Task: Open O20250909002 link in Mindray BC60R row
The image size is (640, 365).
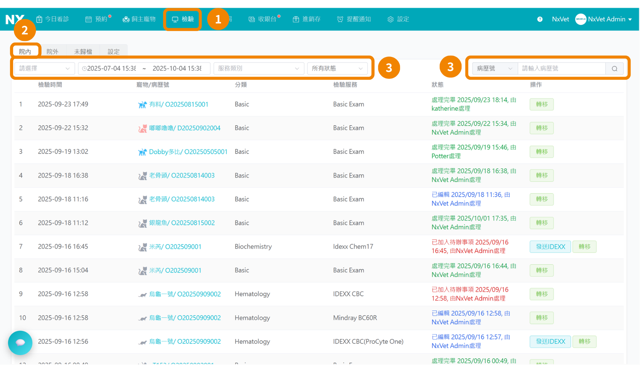Action: [x=185, y=318]
